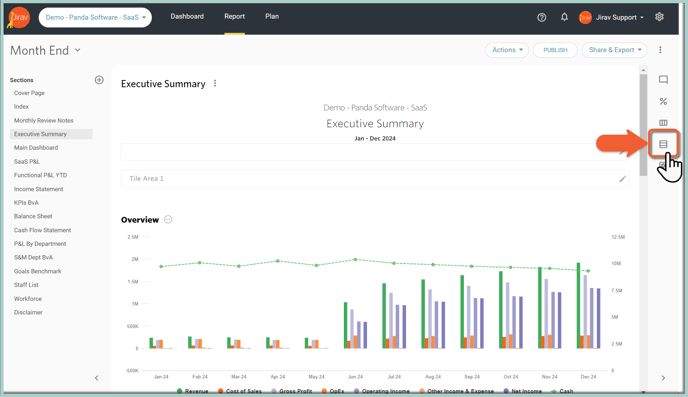The height and width of the screenshot is (397, 688).
Task: Edit Tile Area 1 with pencil icon
Action: (x=622, y=179)
